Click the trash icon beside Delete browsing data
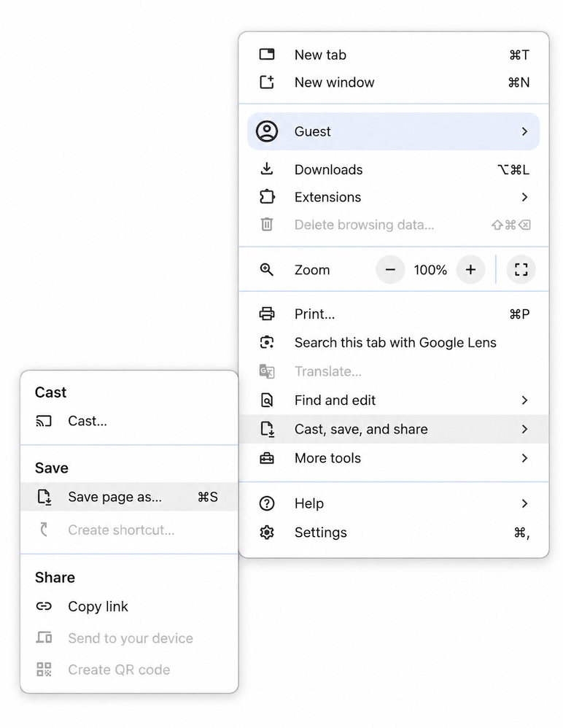Viewport: 563px width, 728px height. pos(266,225)
